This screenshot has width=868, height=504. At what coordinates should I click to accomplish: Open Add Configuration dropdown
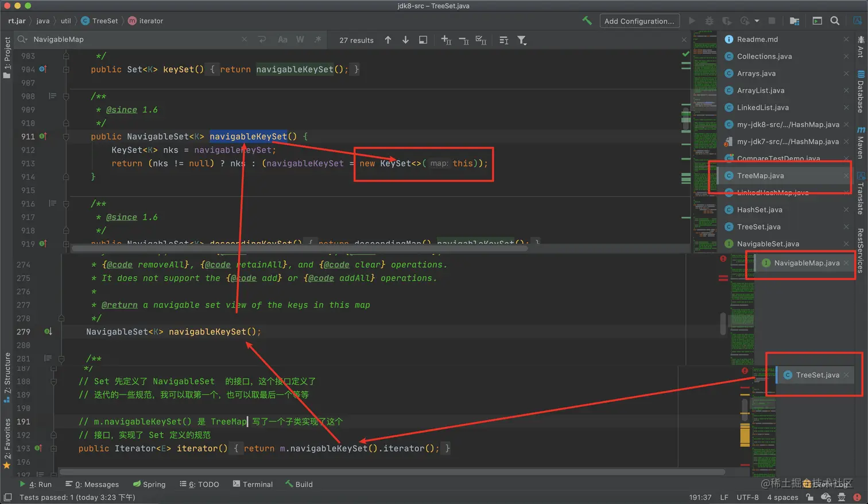click(640, 21)
